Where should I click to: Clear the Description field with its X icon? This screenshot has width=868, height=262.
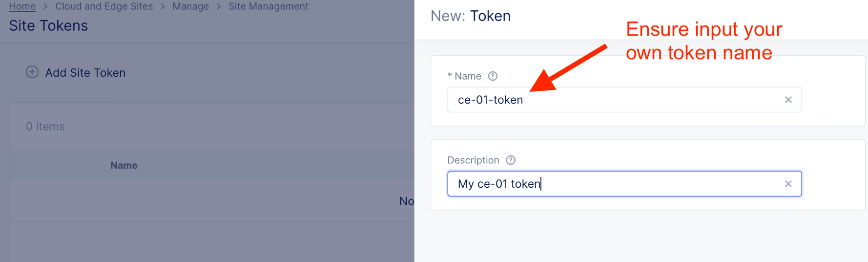tap(788, 184)
